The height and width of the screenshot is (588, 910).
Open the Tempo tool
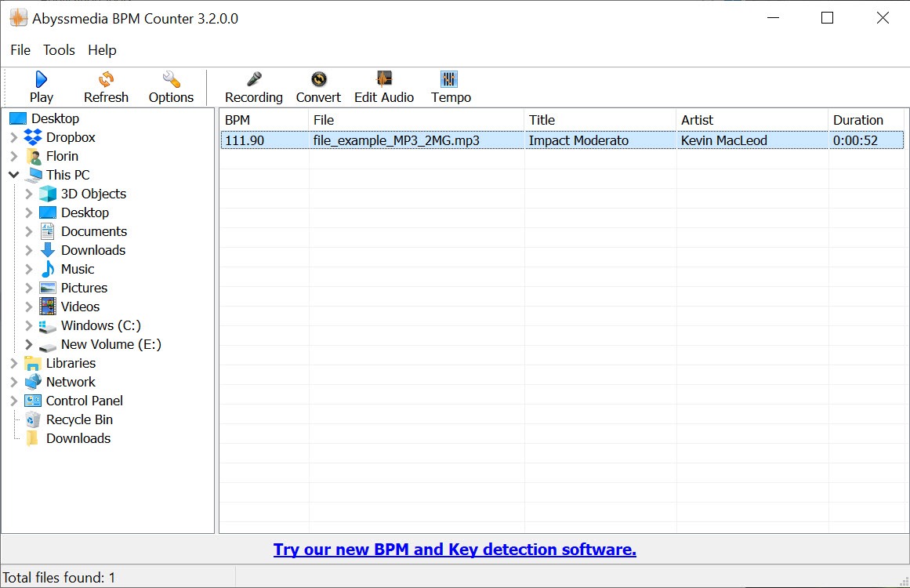(450, 80)
